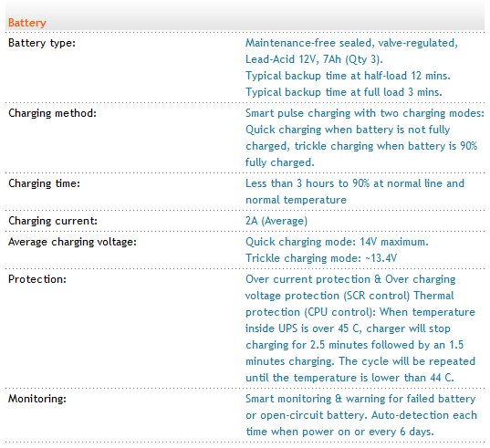Image resolution: width=490 pixels, height=448 pixels.
Task: Select the half-load 12 mins backup line
Action: (348, 76)
